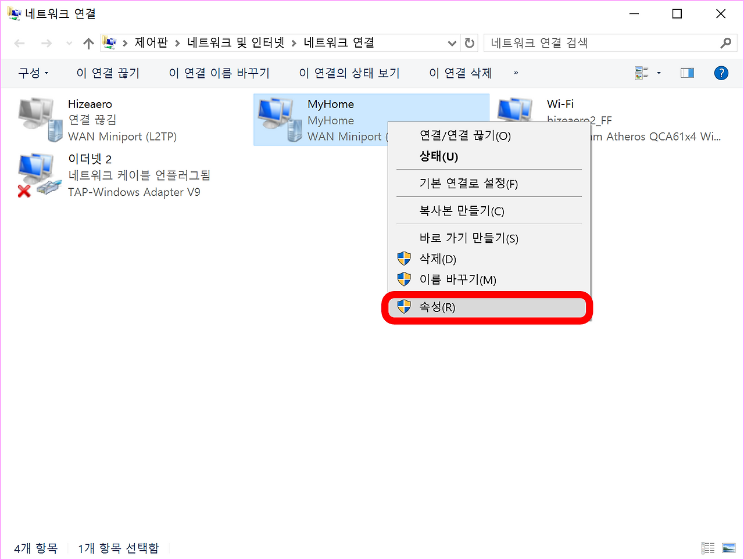Show more toolbar commands chevron

coord(516,73)
